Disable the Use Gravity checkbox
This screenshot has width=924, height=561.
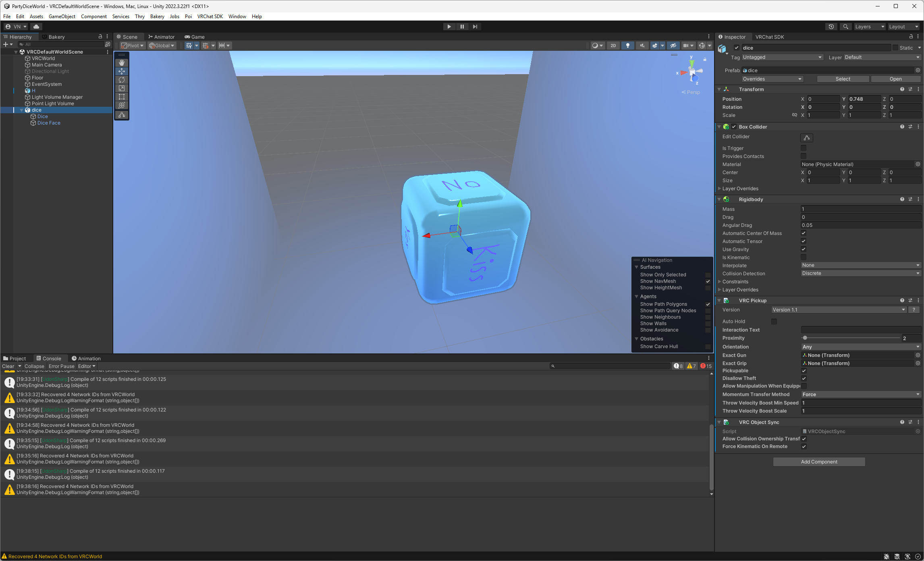pos(804,249)
